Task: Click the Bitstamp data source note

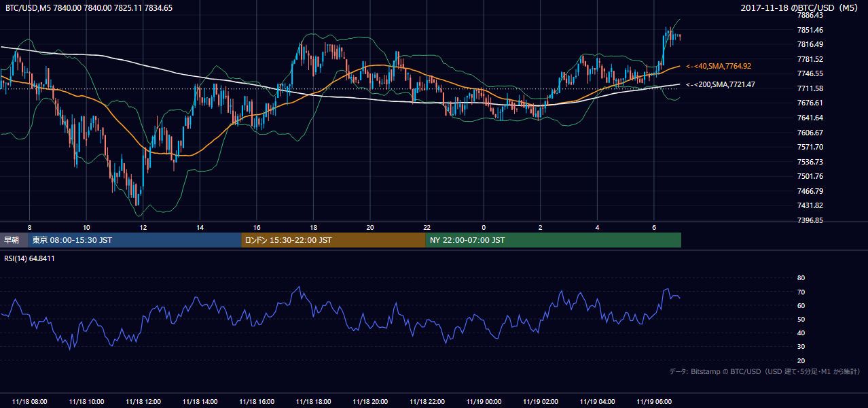Action: (765, 372)
